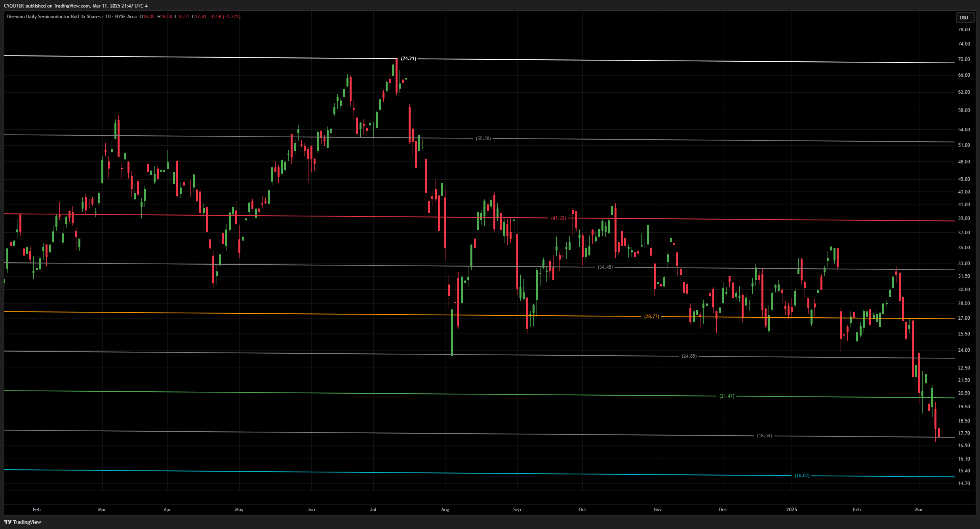This screenshot has height=529, width=980.
Task: Click the cyan (16.02) level label
Action: click(802, 476)
